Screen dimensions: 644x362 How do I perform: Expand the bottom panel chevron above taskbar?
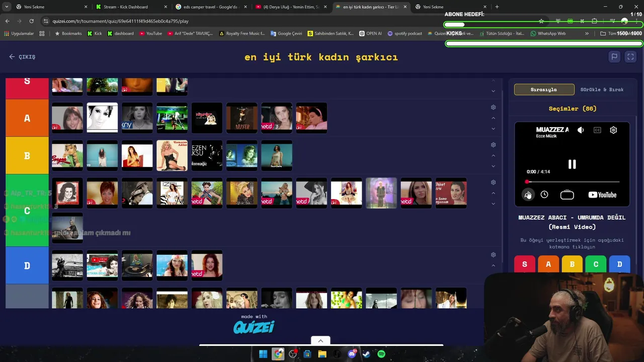pos(320,340)
